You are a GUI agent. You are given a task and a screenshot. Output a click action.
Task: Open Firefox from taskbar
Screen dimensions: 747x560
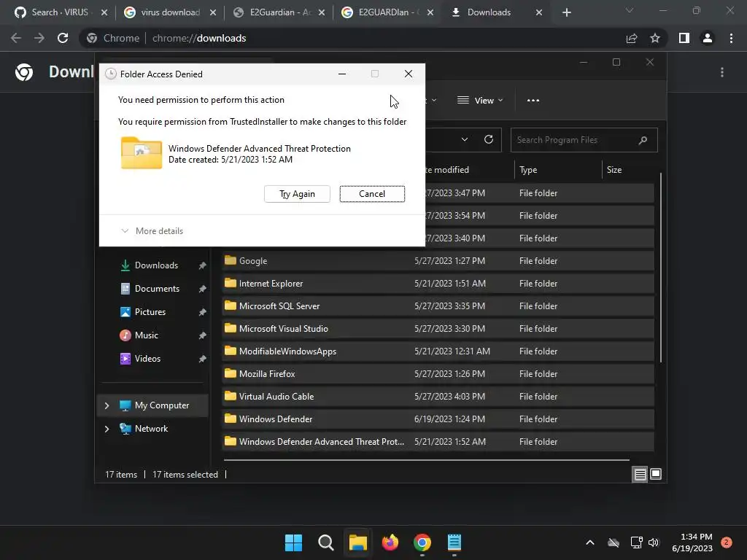[390, 542]
